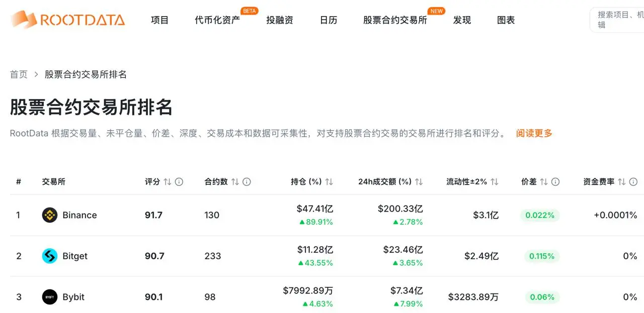Viewport: 644px width, 313px height.
Task: Sort table by 资金费率 column arrows
Action: pos(622,182)
